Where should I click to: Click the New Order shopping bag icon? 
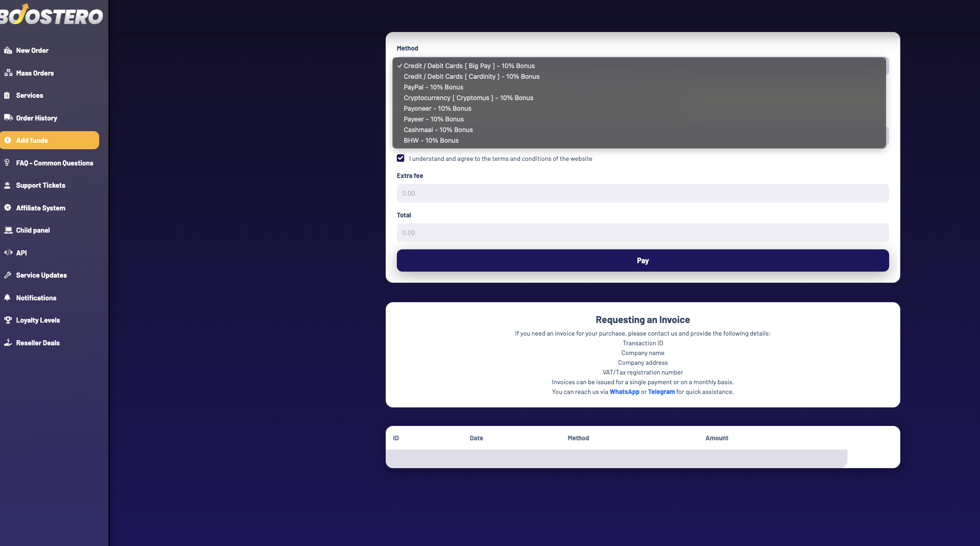[x=8, y=51]
